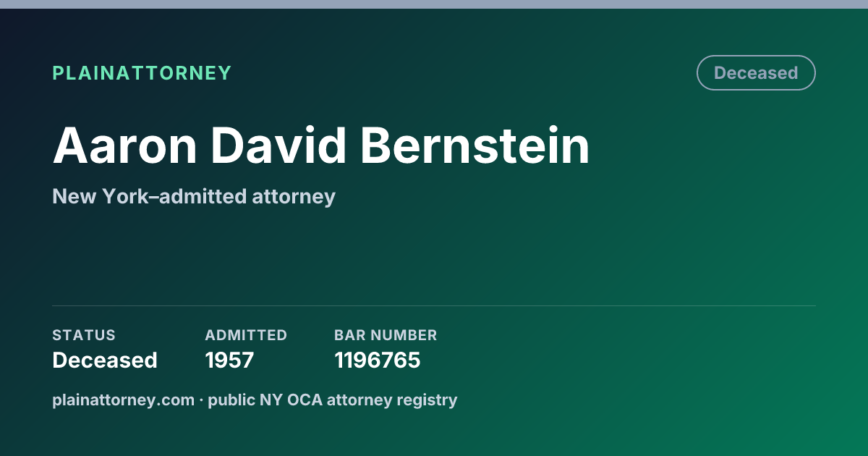
Task: Click the word David in the title
Action: 278,145
